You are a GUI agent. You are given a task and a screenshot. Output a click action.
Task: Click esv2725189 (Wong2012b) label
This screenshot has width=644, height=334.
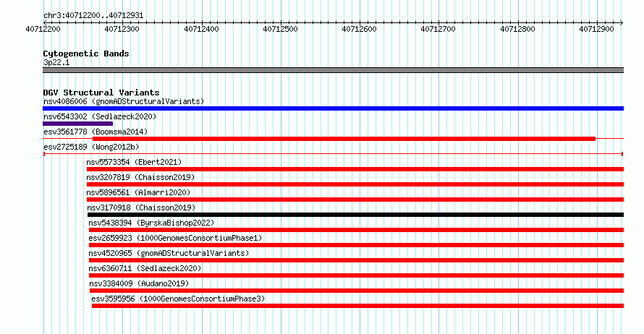pos(91,147)
